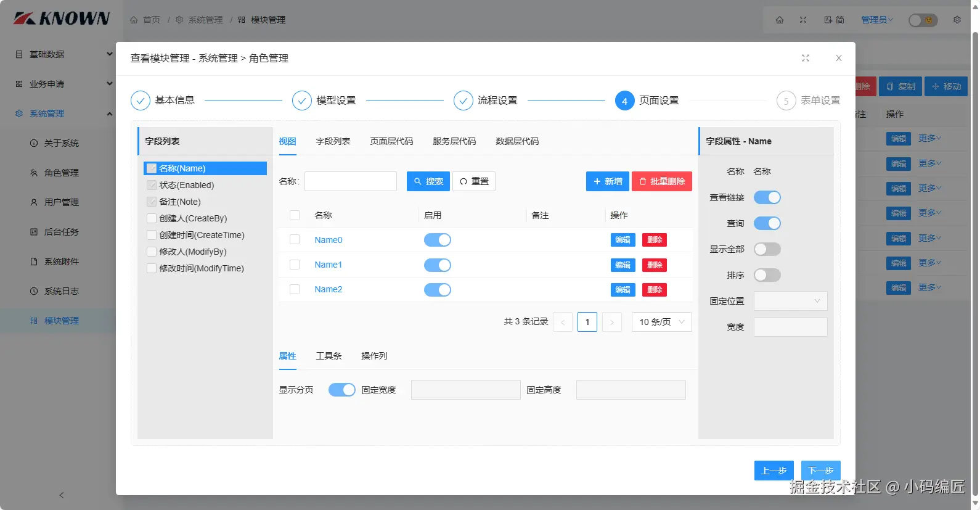Check the 创建人(CreateBy) field checkbox
The image size is (980, 510).
(x=152, y=218)
